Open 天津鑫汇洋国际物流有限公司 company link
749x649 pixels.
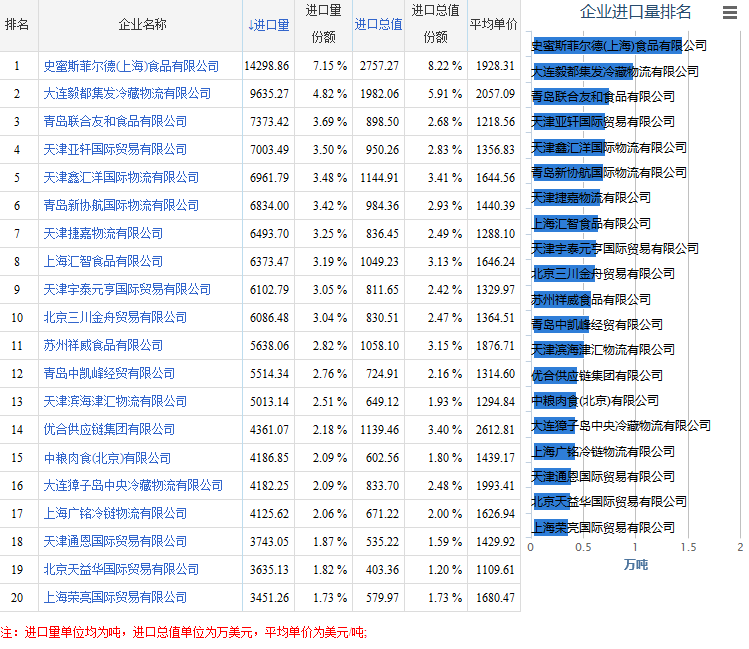121,178
